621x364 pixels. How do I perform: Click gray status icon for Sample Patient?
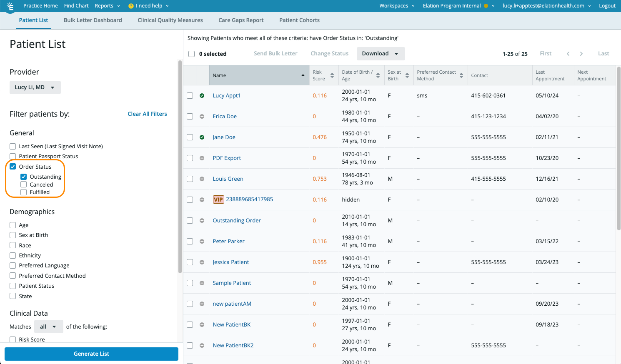202,283
